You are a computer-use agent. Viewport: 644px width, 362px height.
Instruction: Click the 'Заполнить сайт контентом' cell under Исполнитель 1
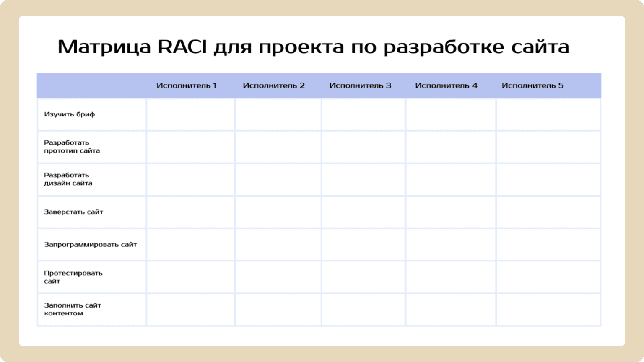coord(191,309)
